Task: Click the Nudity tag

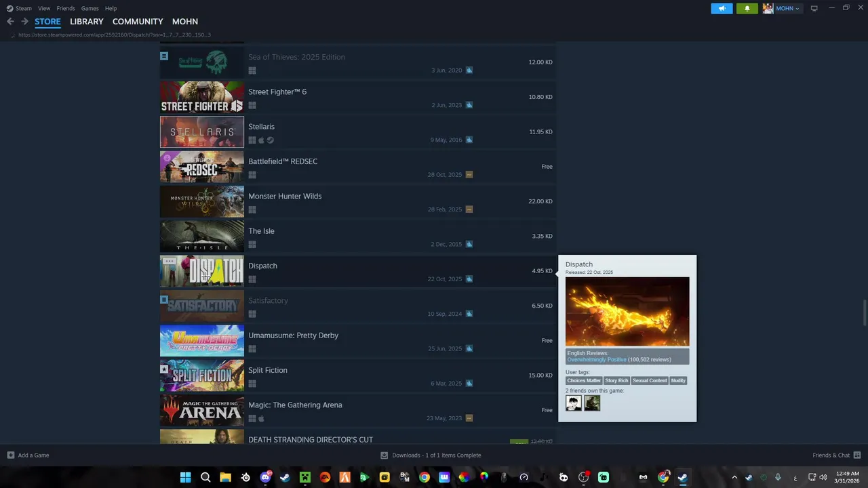Action: click(x=678, y=381)
